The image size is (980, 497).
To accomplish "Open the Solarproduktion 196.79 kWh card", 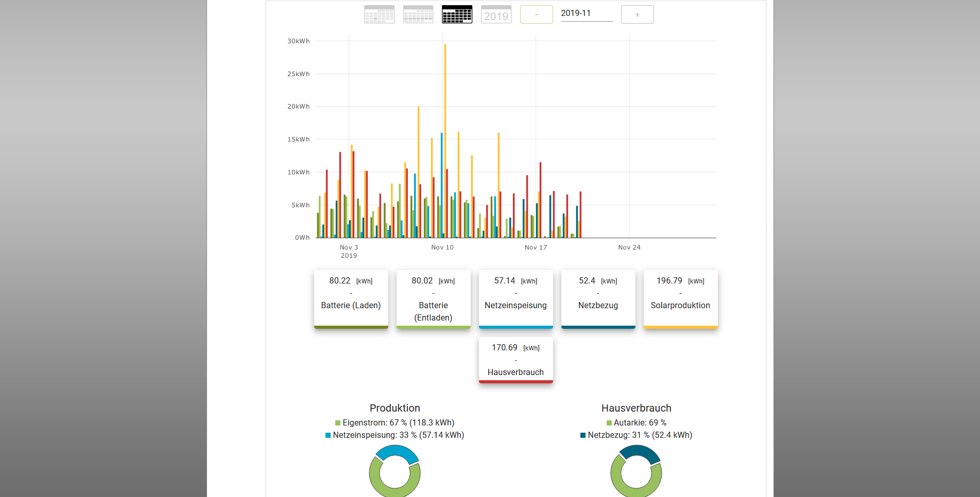I will (x=680, y=298).
